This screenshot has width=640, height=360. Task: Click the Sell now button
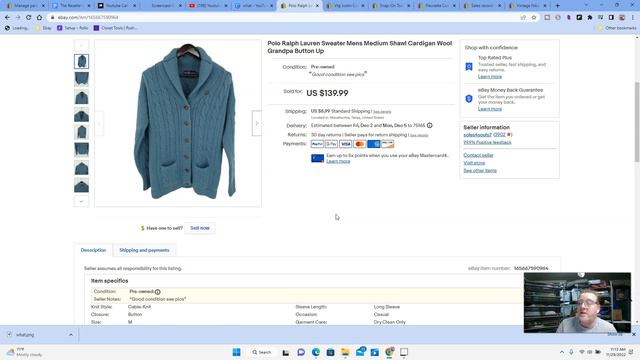[200, 228]
